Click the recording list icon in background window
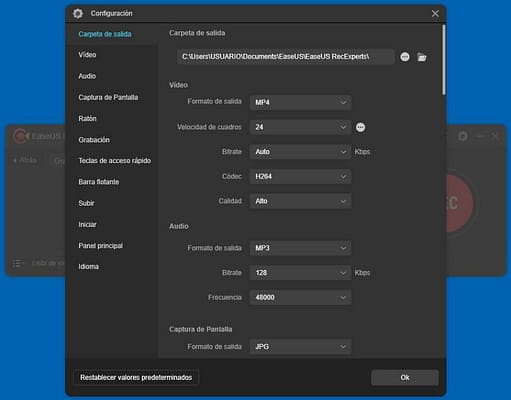The height and width of the screenshot is (400, 511). pyautogui.click(x=18, y=263)
